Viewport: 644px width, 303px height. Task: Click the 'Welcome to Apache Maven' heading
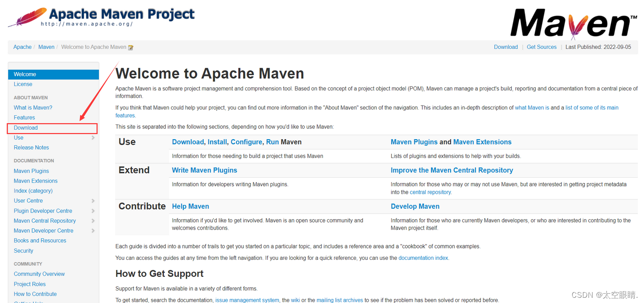coord(209,73)
